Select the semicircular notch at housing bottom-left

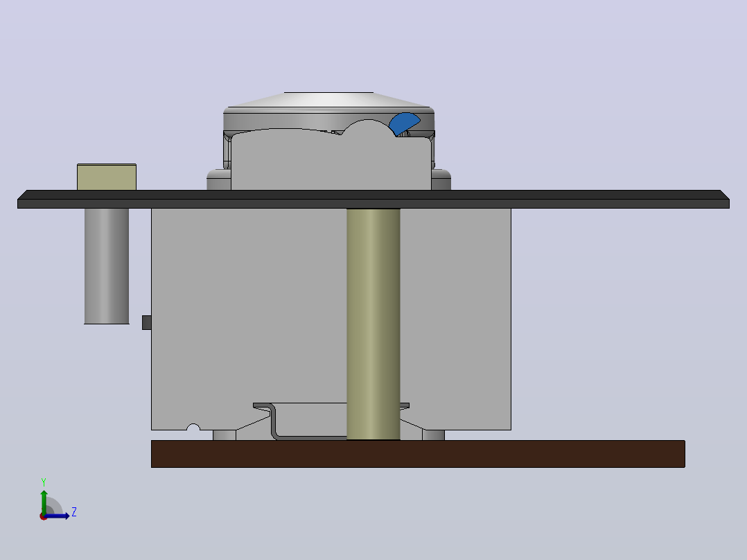click(193, 427)
